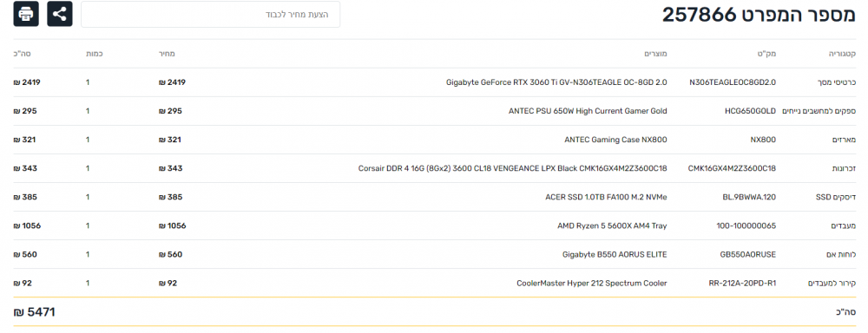Click the Gigabyte B550 AORUS ELITE product
Image resolution: width=868 pixels, height=333 pixels.
[x=615, y=254]
